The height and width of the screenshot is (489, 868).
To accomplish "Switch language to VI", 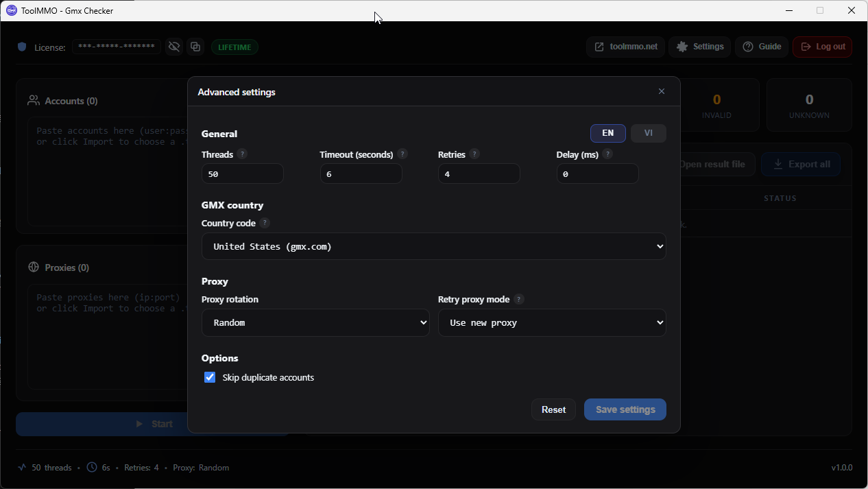I will (x=648, y=133).
